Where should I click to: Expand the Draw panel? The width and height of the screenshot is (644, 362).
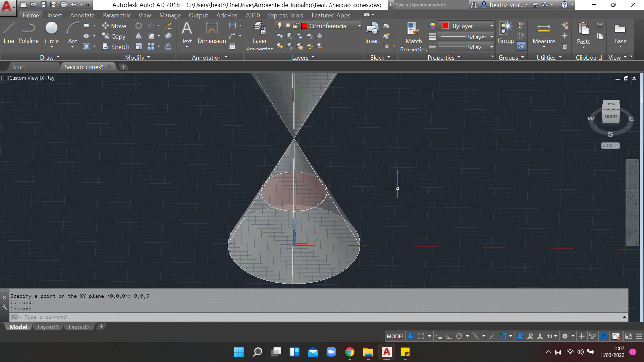(x=50, y=57)
